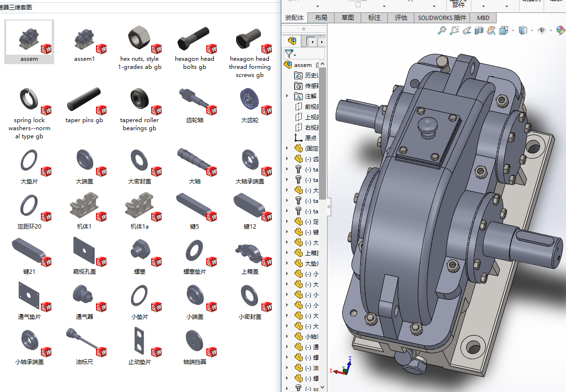Image resolution: width=566 pixels, height=392 pixels.
Task: Click the Zoom to Fit magnifier icon
Action: [442, 30]
